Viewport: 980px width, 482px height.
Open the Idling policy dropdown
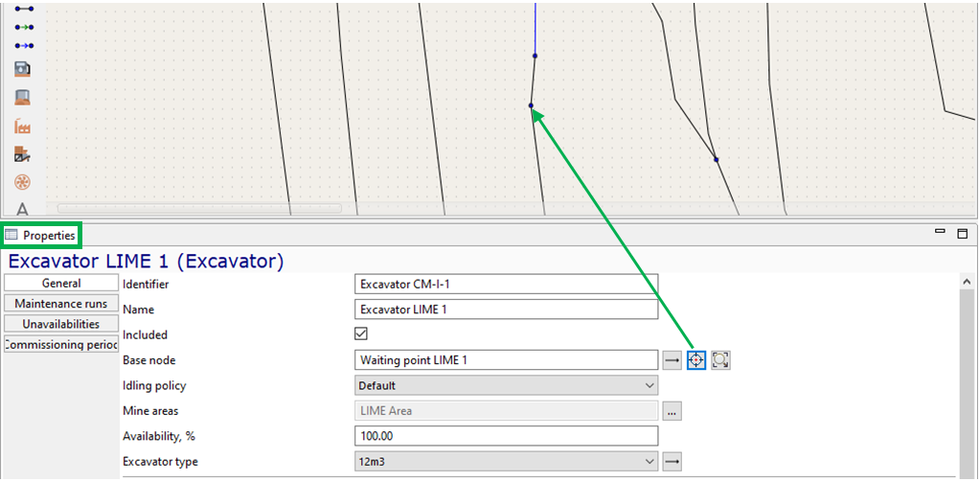coord(506,386)
